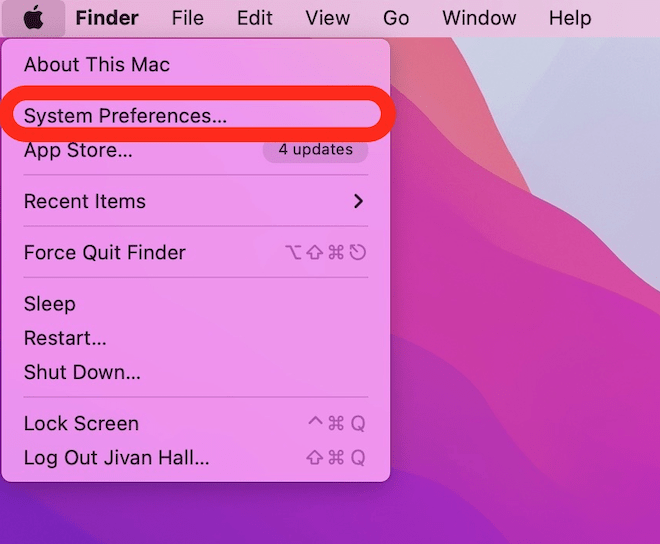Viewport: 660px width, 544px height.
Task: Click Lock Screen menu item
Action: pos(81,424)
